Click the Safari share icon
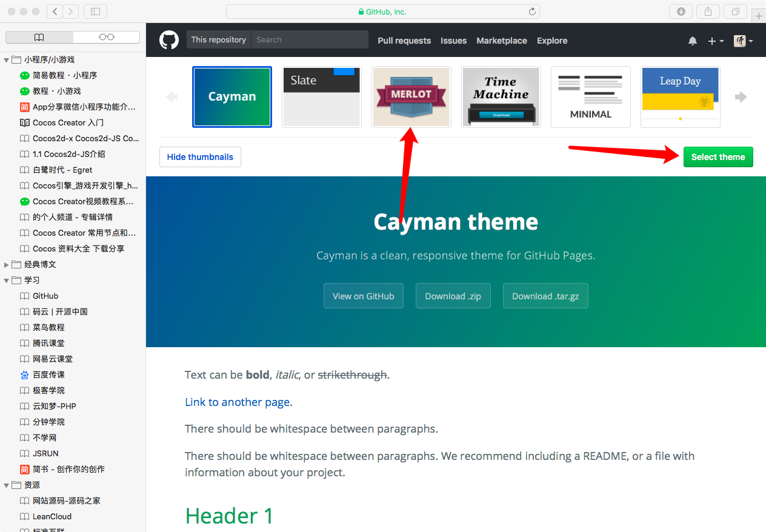The height and width of the screenshot is (532, 766). [708, 12]
